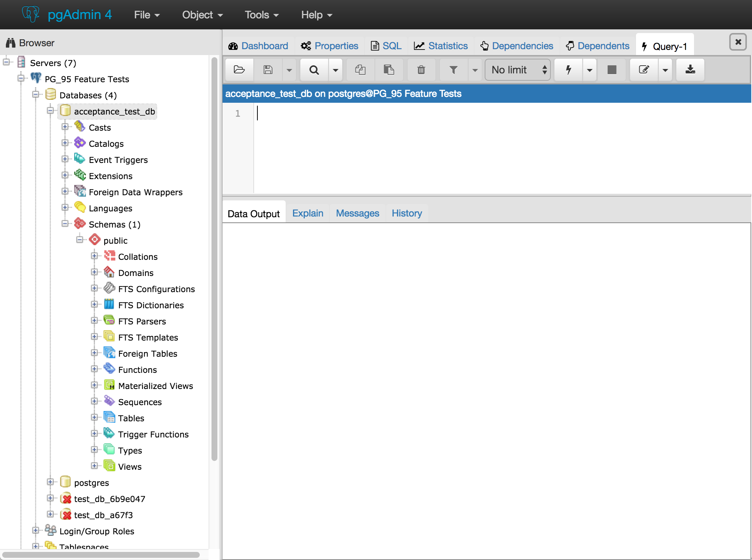The width and height of the screenshot is (752, 560).
Task: Collapse the Schemas (1) node
Action: pos(65,224)
